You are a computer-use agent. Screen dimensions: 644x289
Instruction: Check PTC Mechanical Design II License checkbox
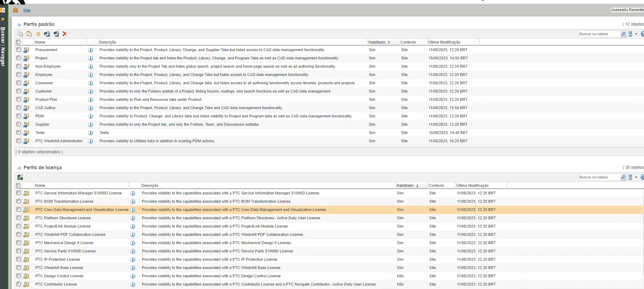[x=19, y=243]
